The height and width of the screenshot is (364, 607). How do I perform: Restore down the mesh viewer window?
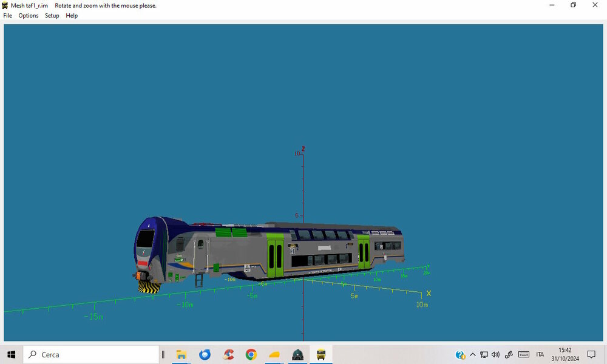point(574,5)
